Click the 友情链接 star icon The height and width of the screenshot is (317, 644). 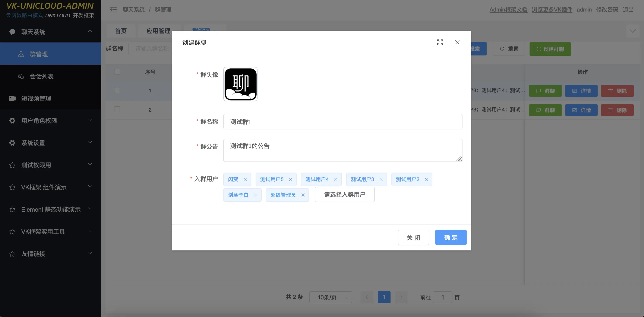click(x=12, y=254)
